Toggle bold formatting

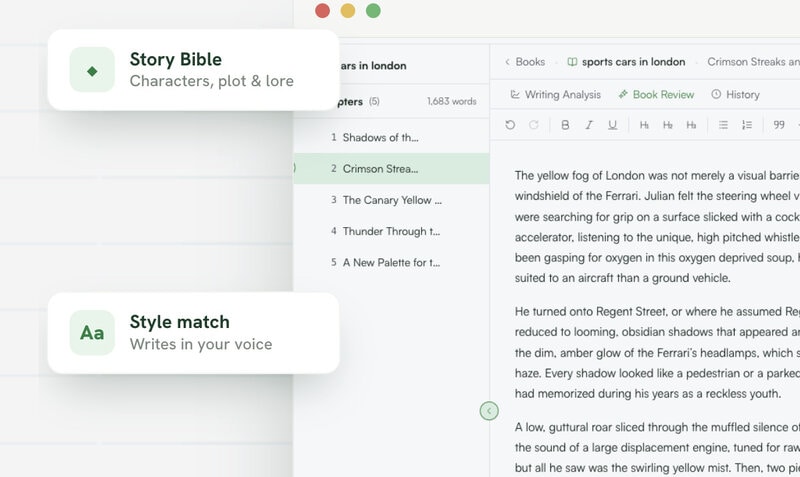[565, 125]
